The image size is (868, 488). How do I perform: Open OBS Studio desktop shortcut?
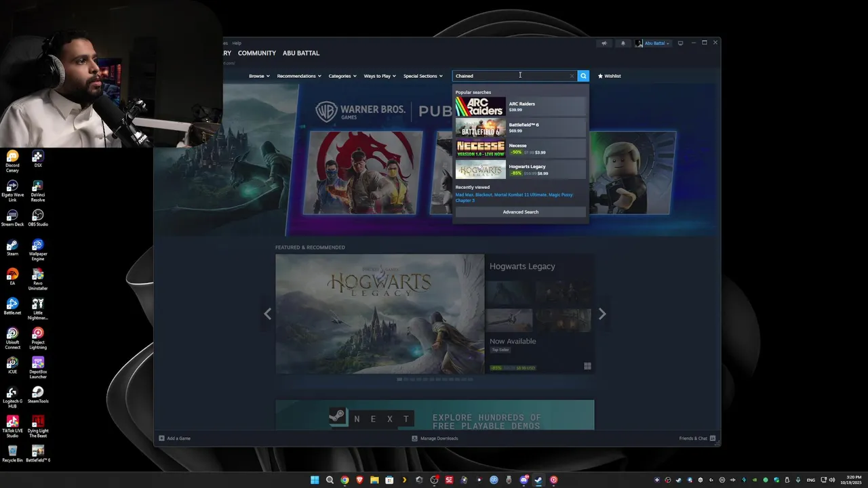point(38,218)
